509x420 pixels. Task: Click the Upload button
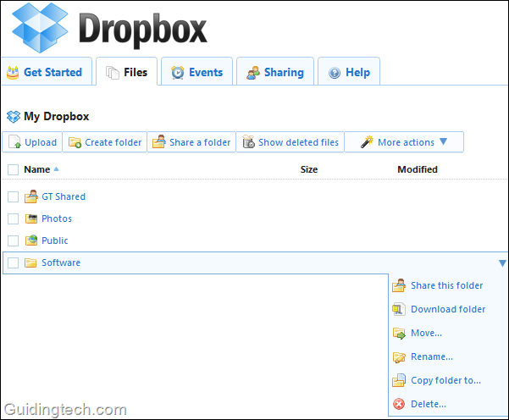(x=32, y=142)
